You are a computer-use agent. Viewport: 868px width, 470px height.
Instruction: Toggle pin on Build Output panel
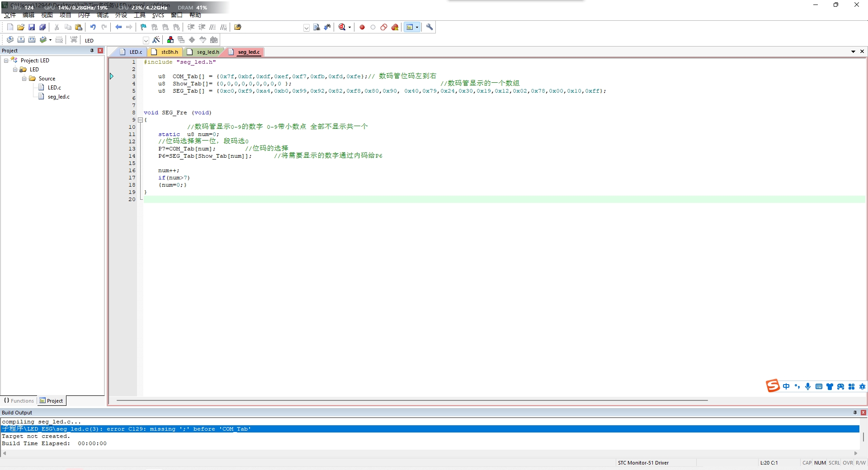click(x=855, y=412)
